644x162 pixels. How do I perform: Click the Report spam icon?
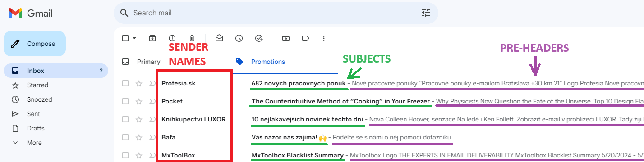tap(172, 38)
